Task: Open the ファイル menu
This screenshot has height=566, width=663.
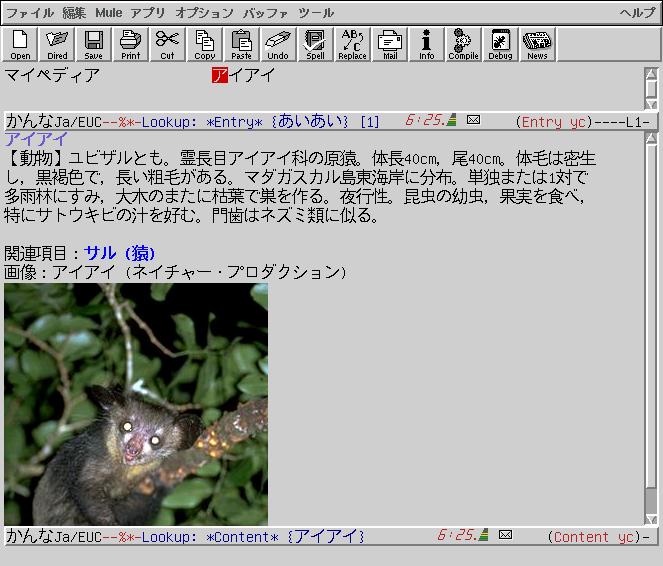Action: (30, 13)
